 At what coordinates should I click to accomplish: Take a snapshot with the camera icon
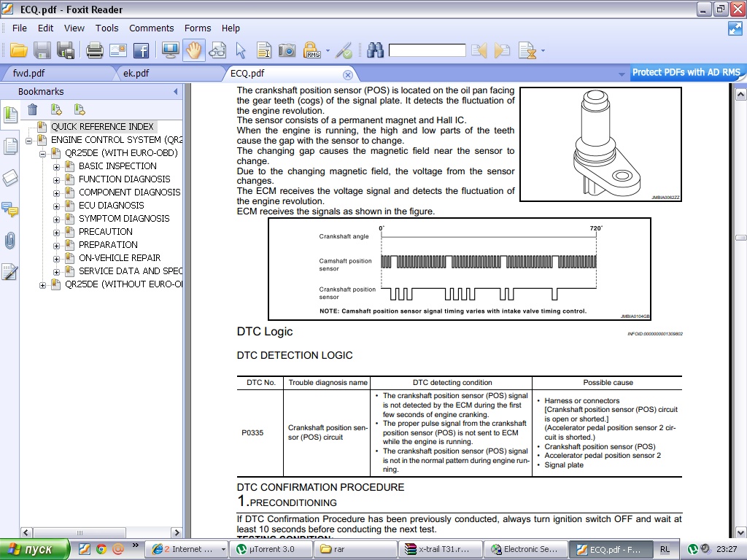[287, 50]
